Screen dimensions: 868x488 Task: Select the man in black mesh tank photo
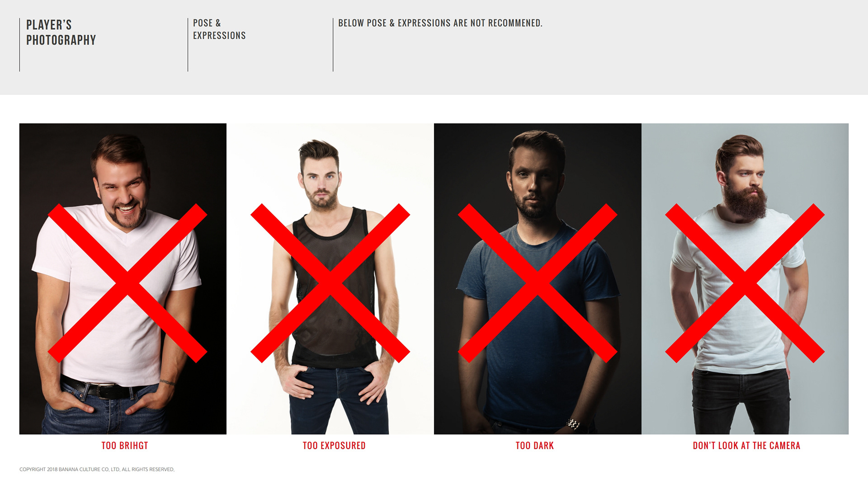(330, 279)
